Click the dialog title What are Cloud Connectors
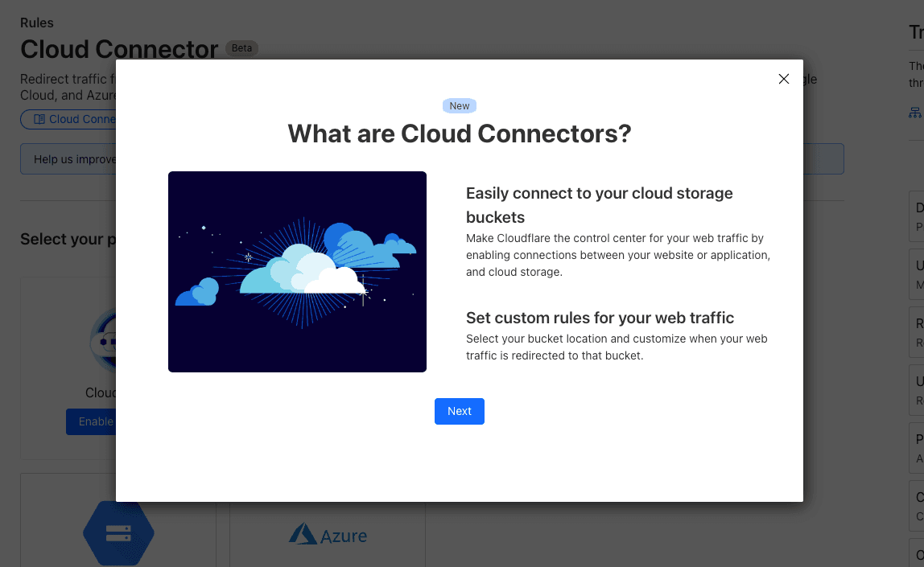Screen dimensions: 924x567 click(459, 134)
